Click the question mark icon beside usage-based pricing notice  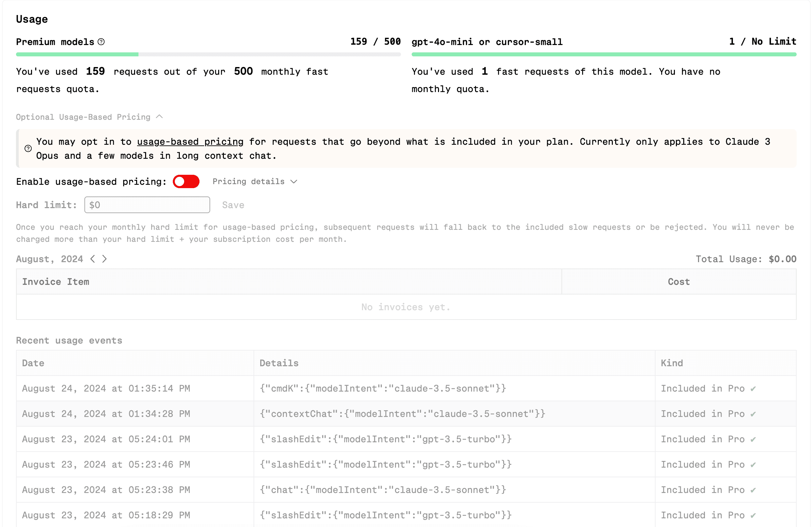(x=28, y=149)
